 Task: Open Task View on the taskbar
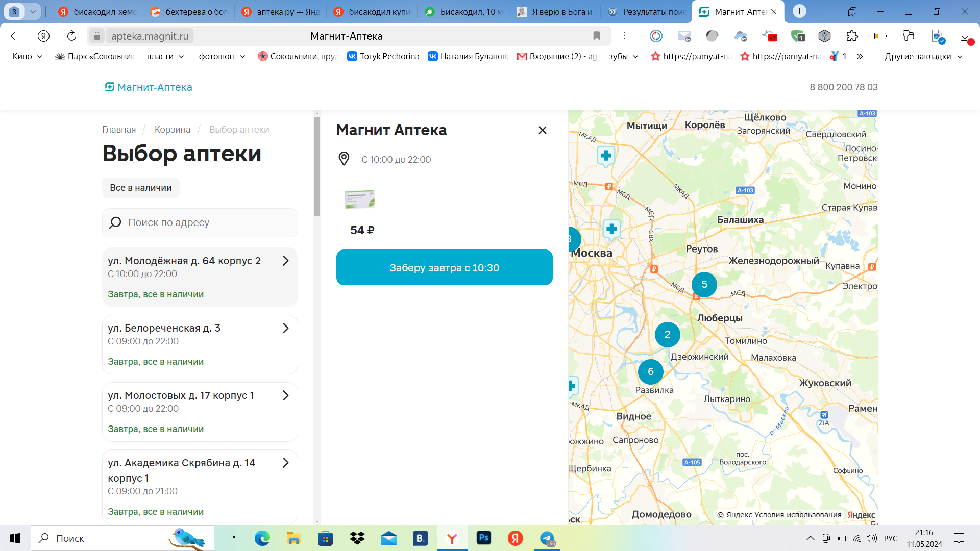[x=230, y=538]
